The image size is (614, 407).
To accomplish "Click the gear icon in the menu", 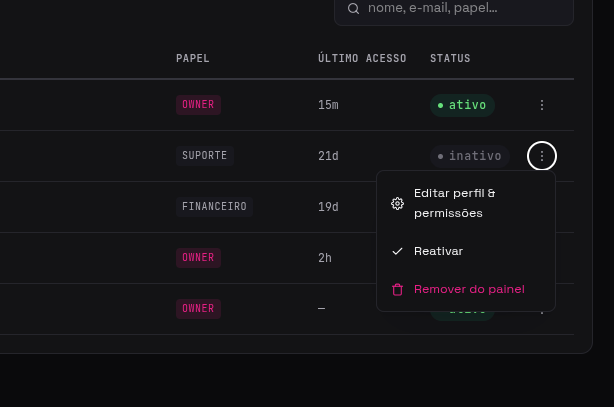I will 397,203.
